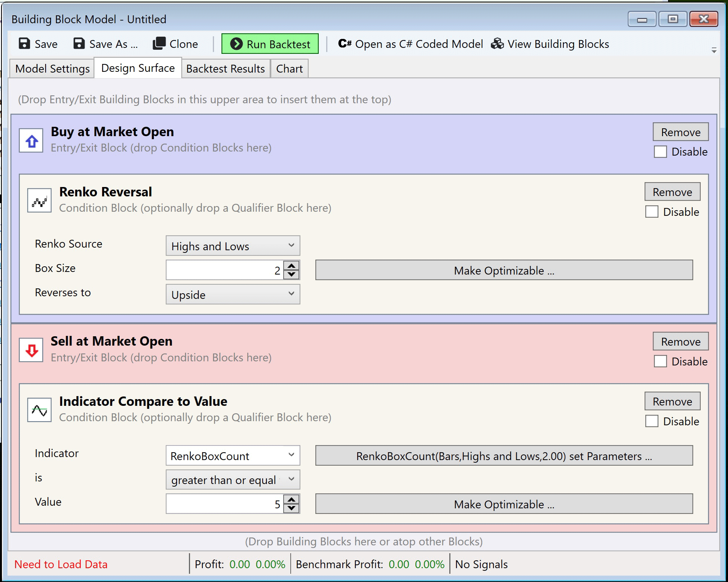Toggle Disable checkbox for Indicator Compare to Value
This screenshot has width=728, height=582.
tap(652, 421)
